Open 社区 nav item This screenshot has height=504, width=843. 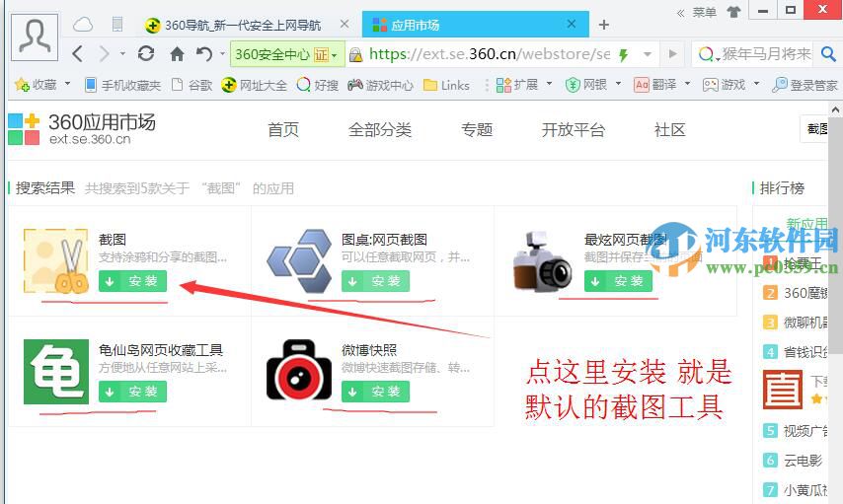(x=669, y=129)
